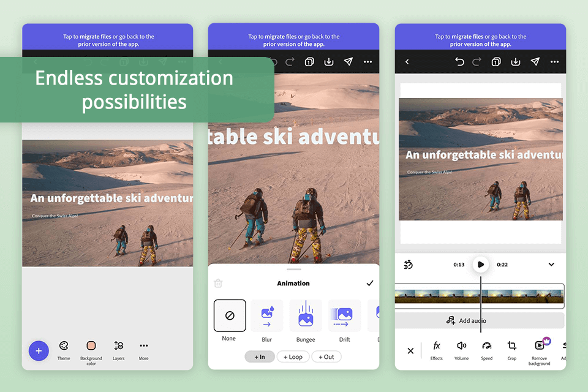Open the Volume tool
The image size is (588, 392).
click(x=462, y=350)
